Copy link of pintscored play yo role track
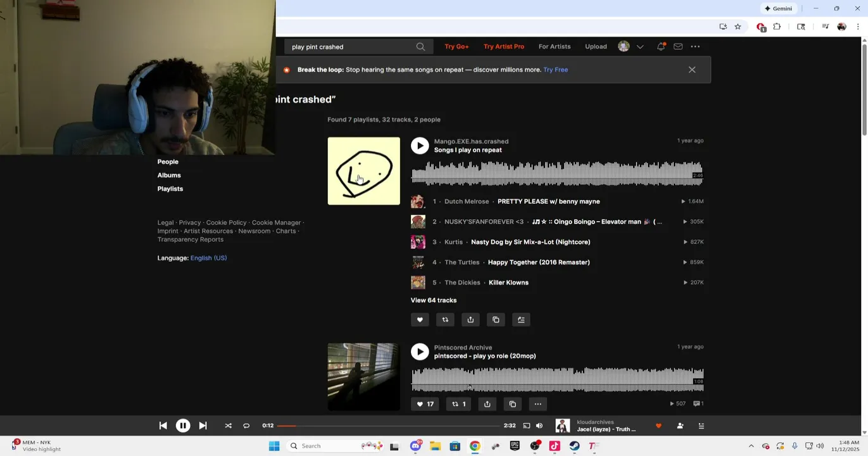The height and width of the screenshot is (456, 868). [x=512, y=404]
